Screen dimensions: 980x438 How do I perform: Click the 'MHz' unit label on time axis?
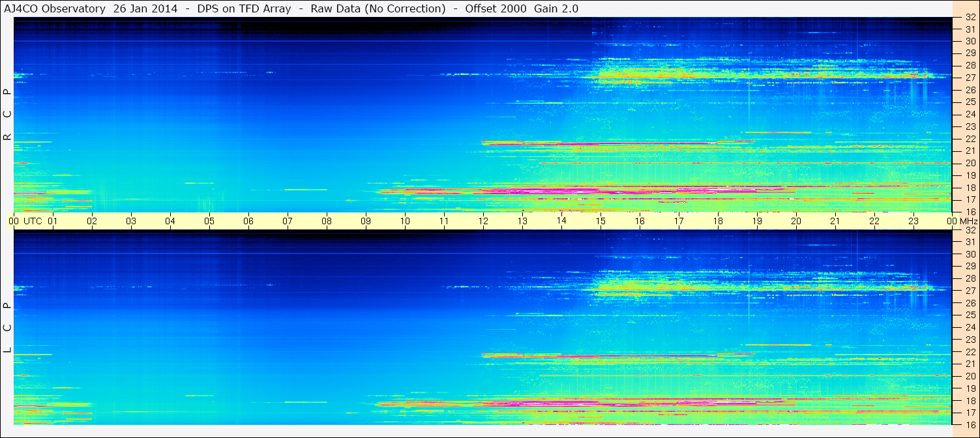[968, 221]
